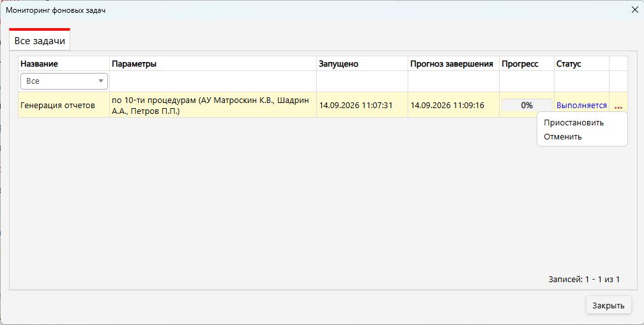This screenshot has height=325, width=644.
Task: Close the Мониторинг фоновых задач window
Action: point(634,10)
